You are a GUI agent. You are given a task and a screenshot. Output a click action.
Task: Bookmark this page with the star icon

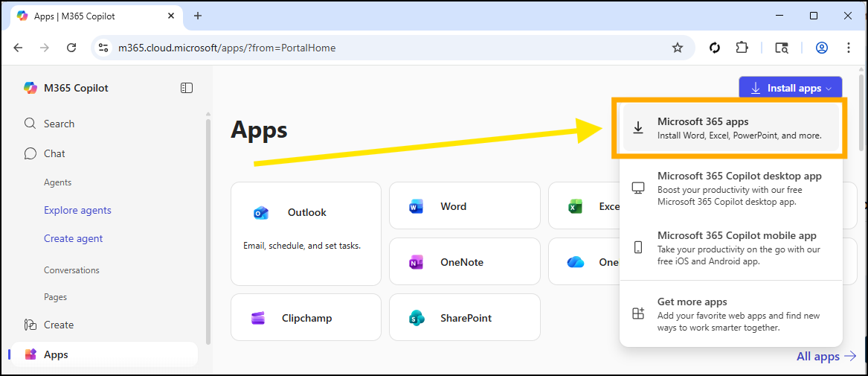[678, 48]
